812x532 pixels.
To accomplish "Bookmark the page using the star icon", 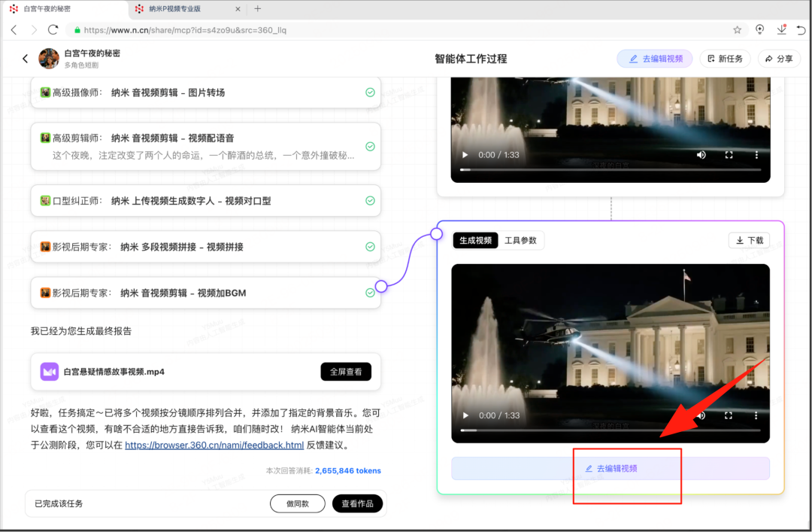I will (737, 30).
